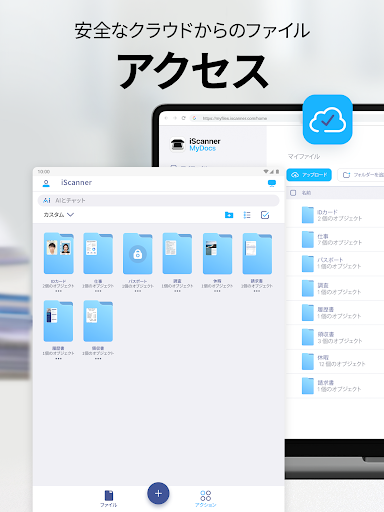384x512 pixels.
Task: Open 仕事 folder row in MyDocs web list
Action: 335,239
